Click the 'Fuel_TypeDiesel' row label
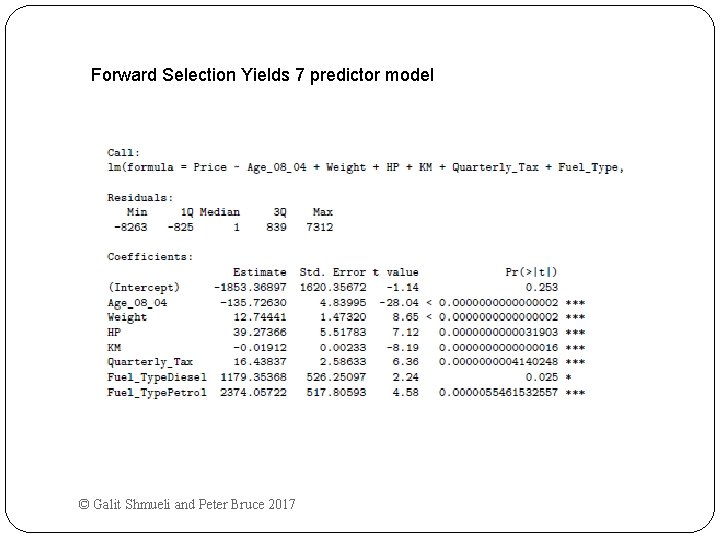 [157, 377]
